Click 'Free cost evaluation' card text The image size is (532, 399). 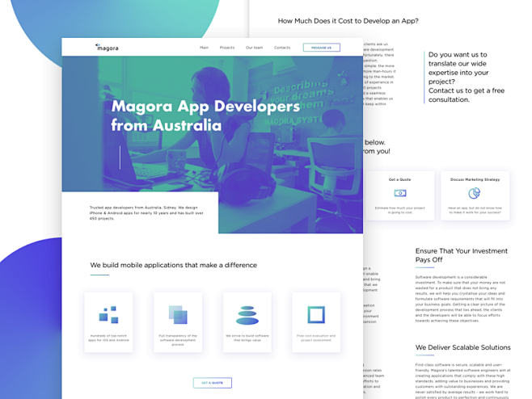coord(316,338)
